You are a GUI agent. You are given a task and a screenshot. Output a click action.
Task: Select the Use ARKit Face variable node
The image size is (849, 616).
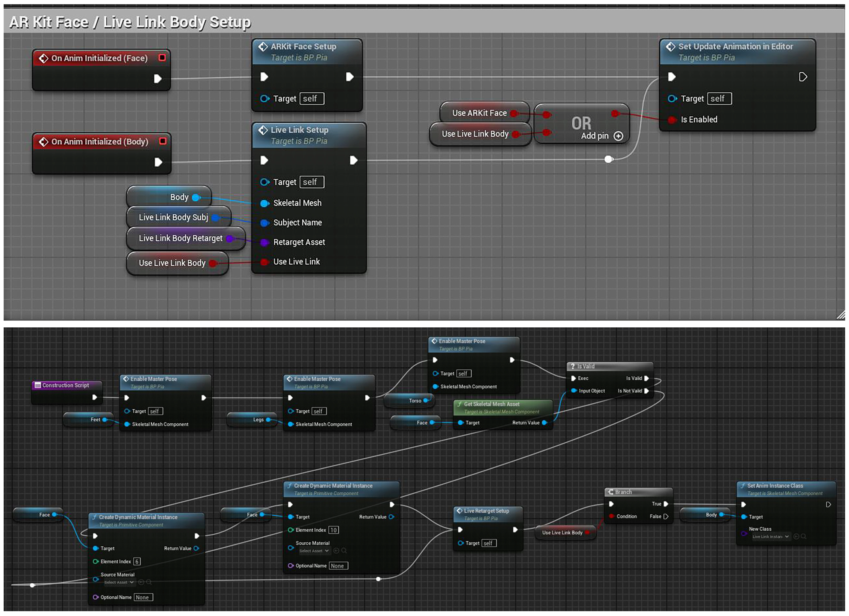pos(480,113)
